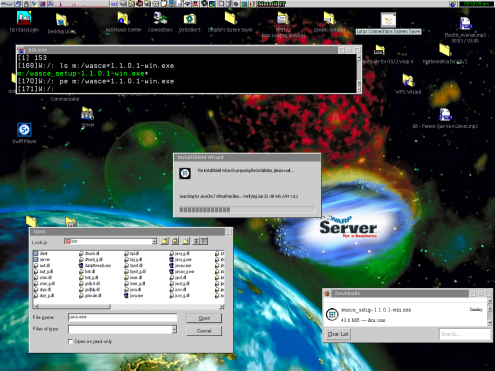Cancel the Open dialog
Image resolution: width=495 pixels, height=371 pixels.
click(204, 331)
